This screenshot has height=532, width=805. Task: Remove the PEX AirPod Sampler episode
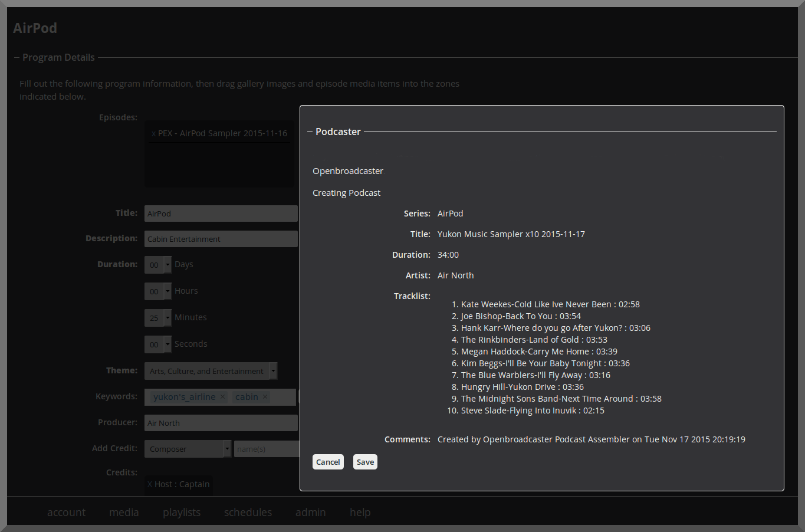click(154, 134)
